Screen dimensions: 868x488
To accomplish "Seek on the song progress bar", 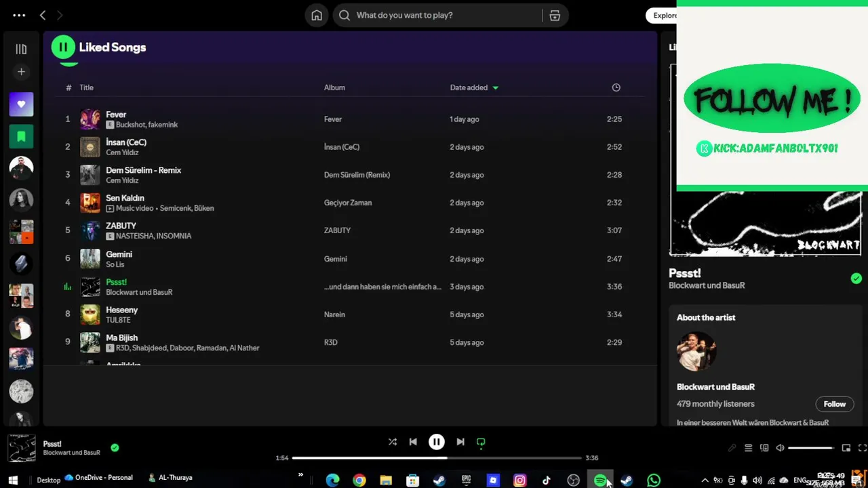I will pos(437,458).
